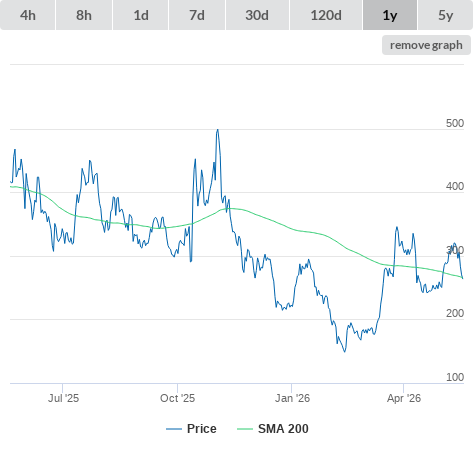Select the 30d range tab

[257, 15]
